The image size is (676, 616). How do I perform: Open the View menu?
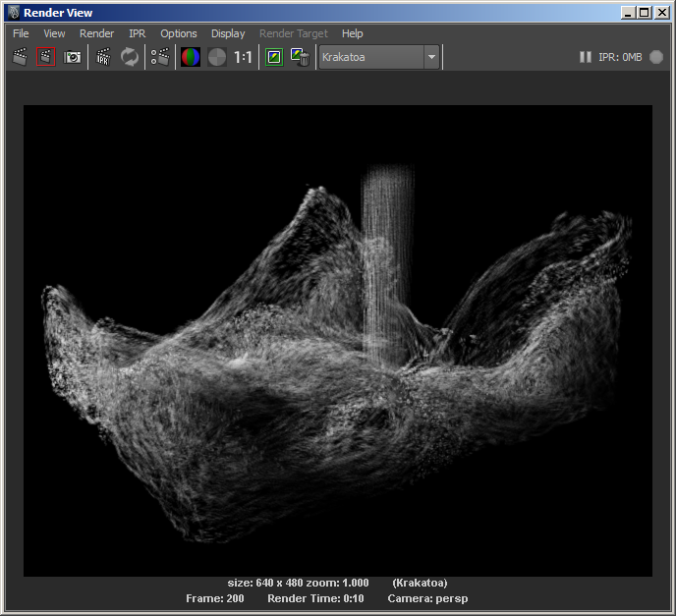[54, 33]
